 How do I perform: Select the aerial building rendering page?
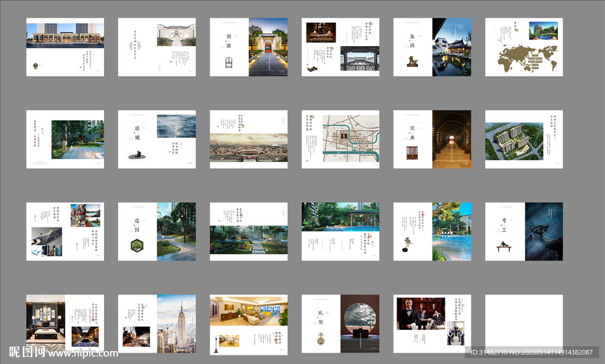click(x=524, y=139)
